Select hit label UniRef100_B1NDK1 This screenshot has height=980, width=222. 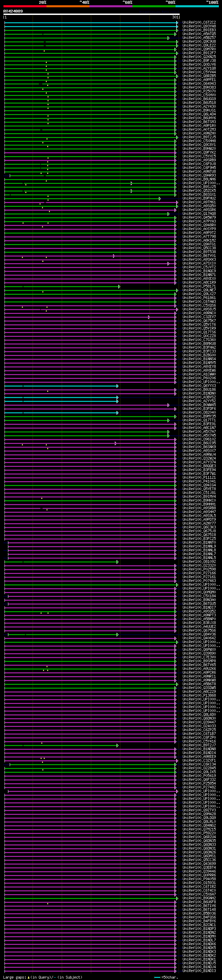click(199, 959)
